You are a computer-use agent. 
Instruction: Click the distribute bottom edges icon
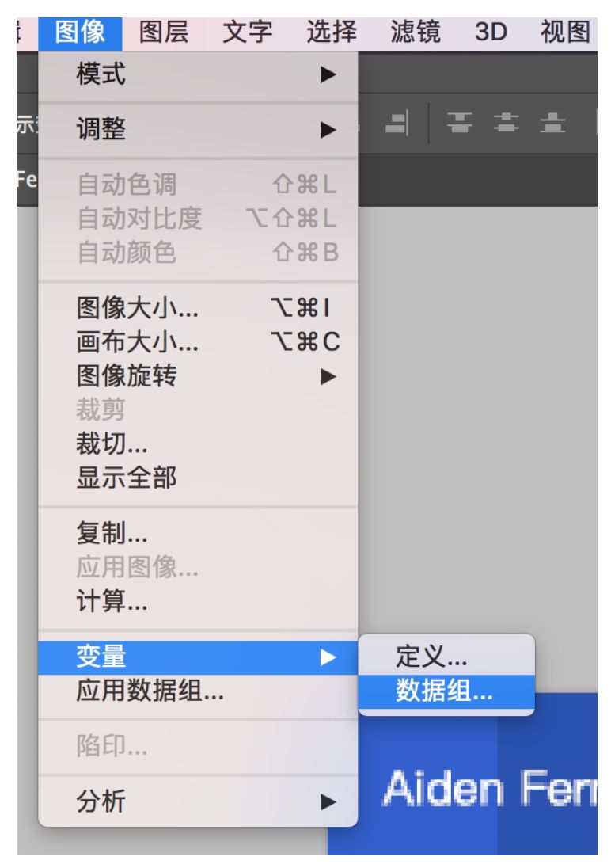552,122
